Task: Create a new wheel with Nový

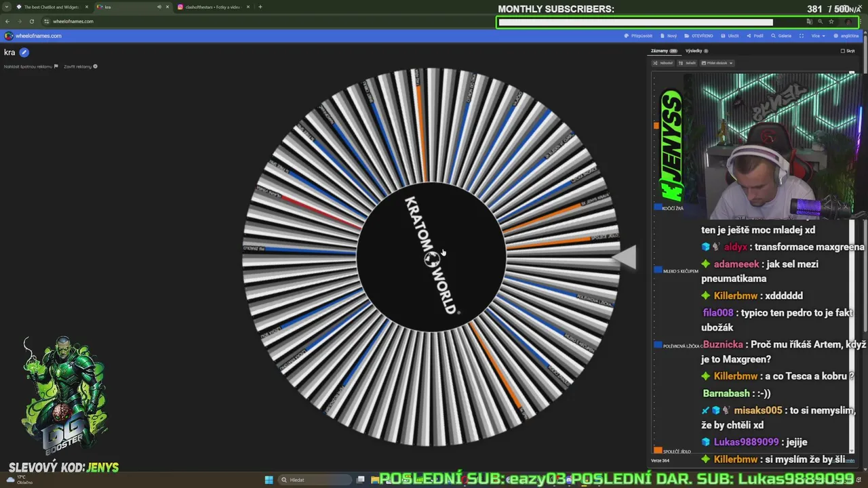Action: tap(669, 36)
